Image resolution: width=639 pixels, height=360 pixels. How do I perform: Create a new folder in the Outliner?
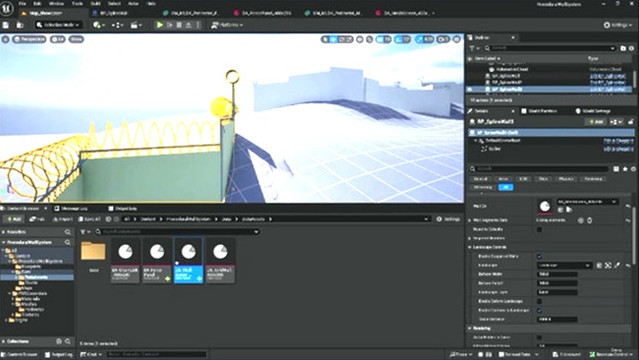[623, 48]
